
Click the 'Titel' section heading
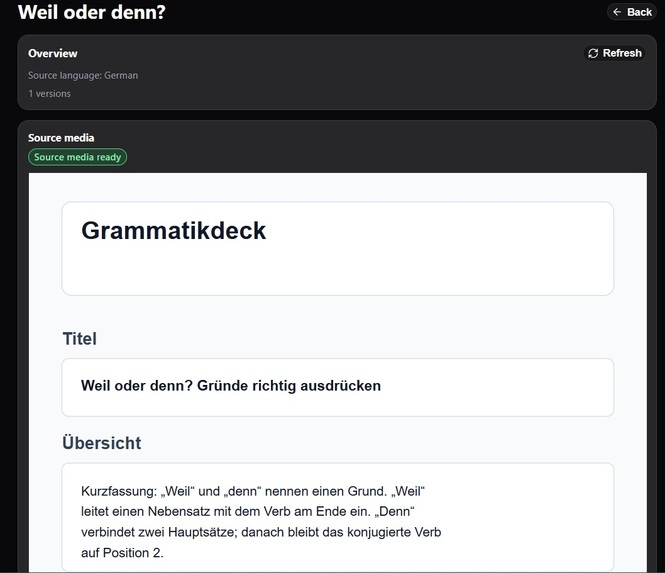point(80,339)
